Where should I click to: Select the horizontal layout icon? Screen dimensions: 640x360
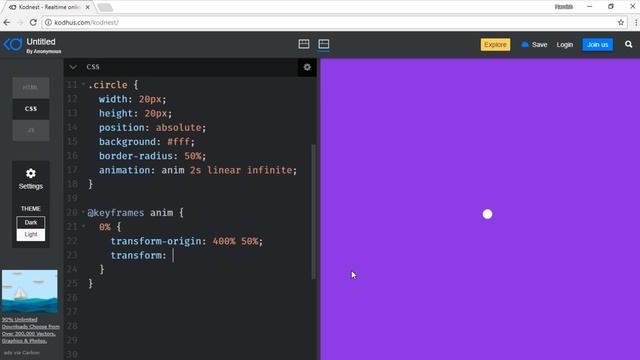click(x=324, y=44)
